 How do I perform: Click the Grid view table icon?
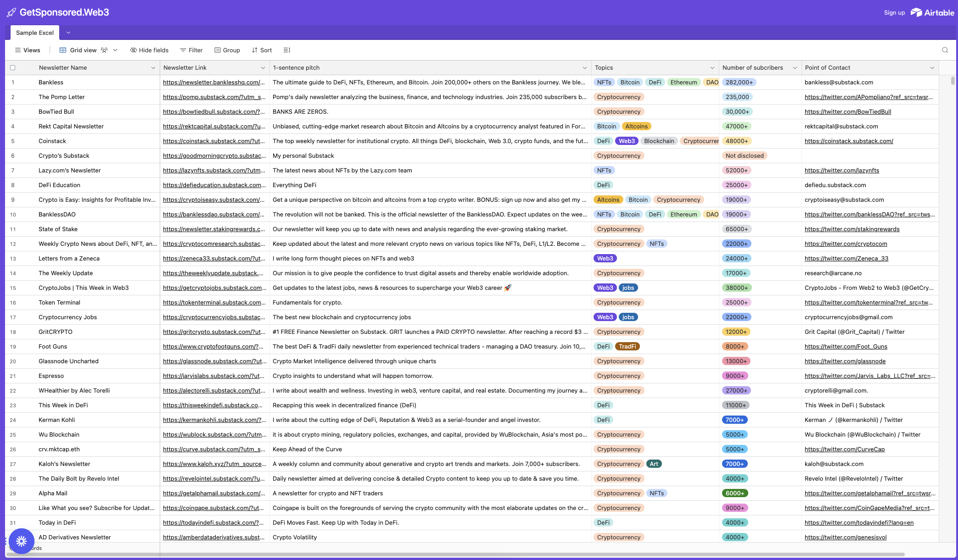tap(63, 50)
